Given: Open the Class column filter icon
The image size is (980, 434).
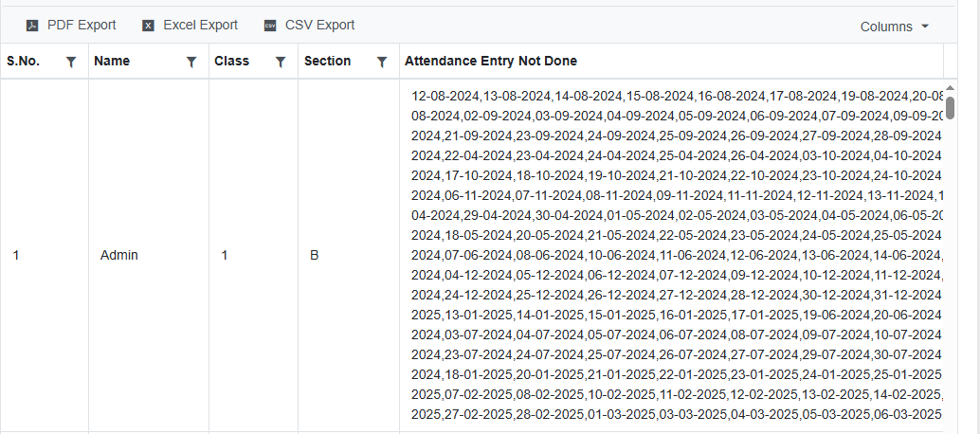Looking at the screenshot, I should pyautogui.click(x=281, y=62).
